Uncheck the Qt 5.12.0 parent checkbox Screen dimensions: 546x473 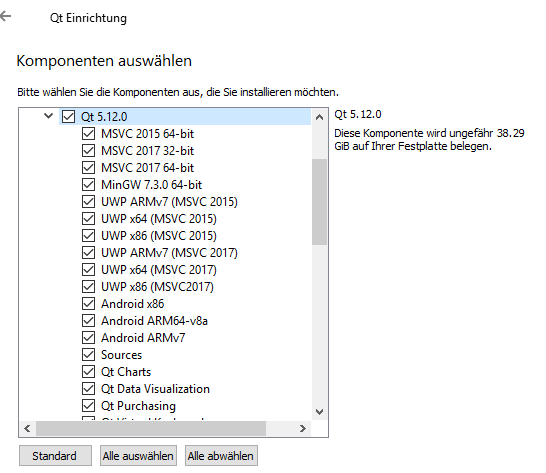[x=68, y=116]
